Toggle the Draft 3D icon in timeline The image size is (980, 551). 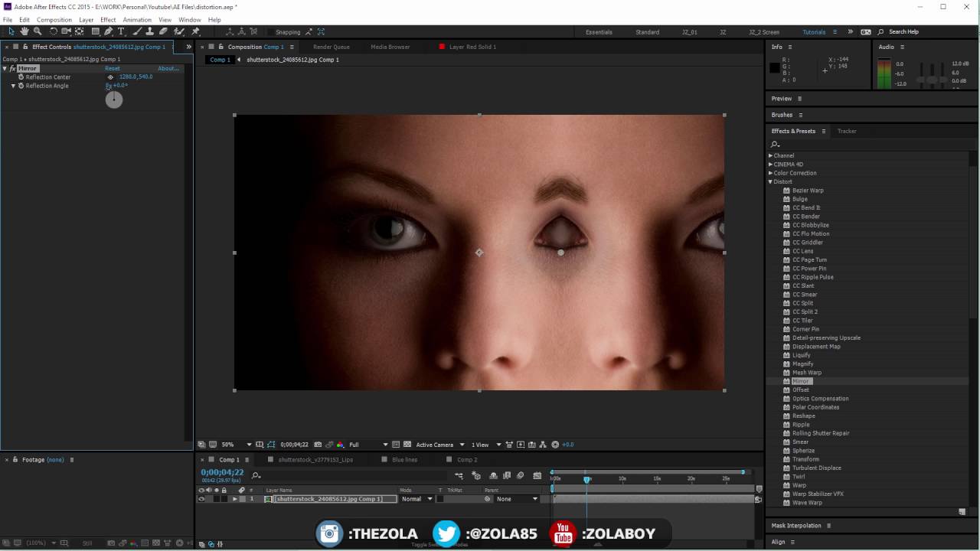[x=476, y=475]
